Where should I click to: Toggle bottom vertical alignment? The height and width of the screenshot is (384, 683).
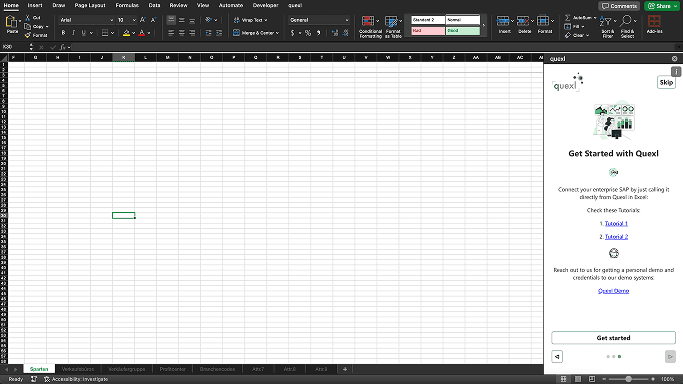point(192,20)
